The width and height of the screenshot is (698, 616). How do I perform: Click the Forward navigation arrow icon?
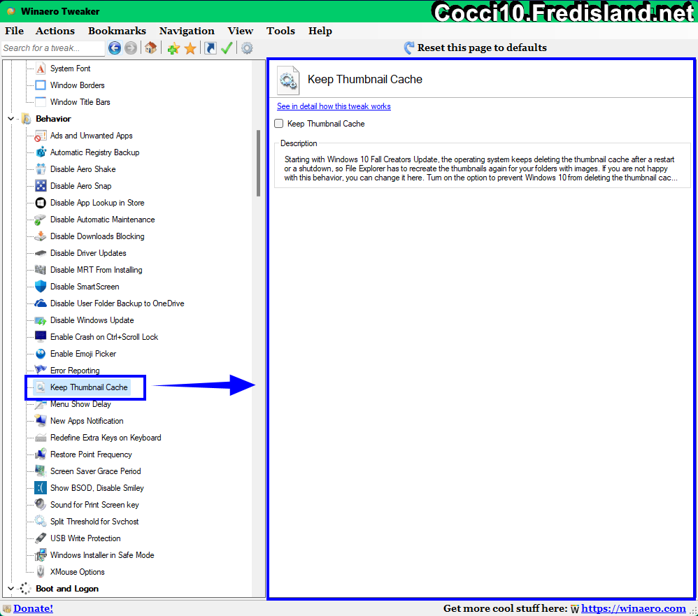[130, 48]
